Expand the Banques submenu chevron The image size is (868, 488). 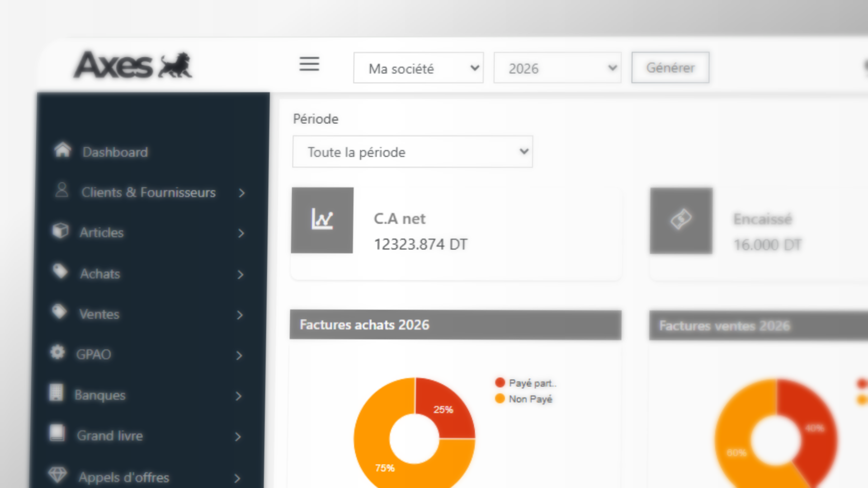pyautogui.click(x=239, y=396)
